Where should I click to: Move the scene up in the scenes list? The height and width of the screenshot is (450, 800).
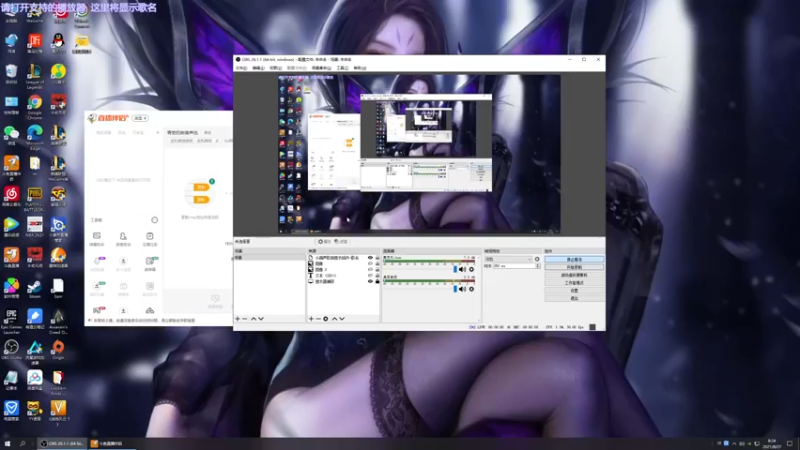(x=254, y=319)
